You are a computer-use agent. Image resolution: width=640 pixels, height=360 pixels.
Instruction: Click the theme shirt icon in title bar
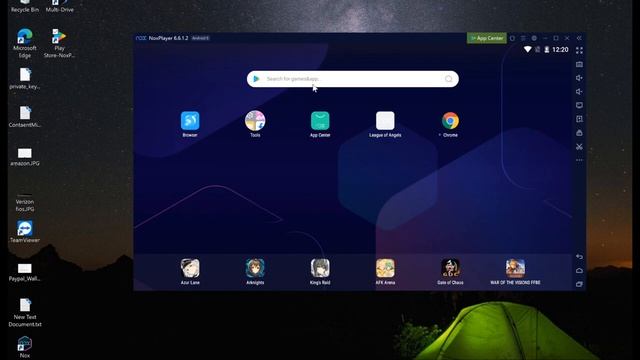[512, 38]
